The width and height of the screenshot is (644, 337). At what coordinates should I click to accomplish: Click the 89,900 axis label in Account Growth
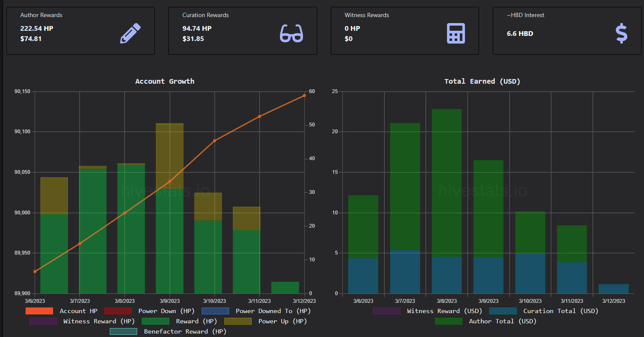point(22,293)
